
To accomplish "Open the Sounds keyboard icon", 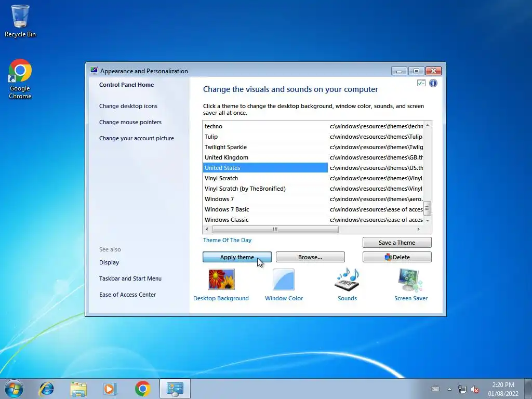I will point(347,279).
